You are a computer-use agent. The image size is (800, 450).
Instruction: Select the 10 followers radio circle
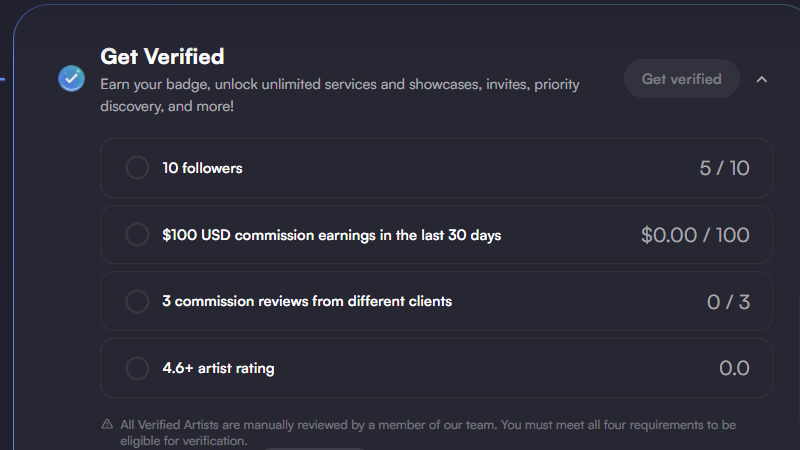(x=137, y=168)
